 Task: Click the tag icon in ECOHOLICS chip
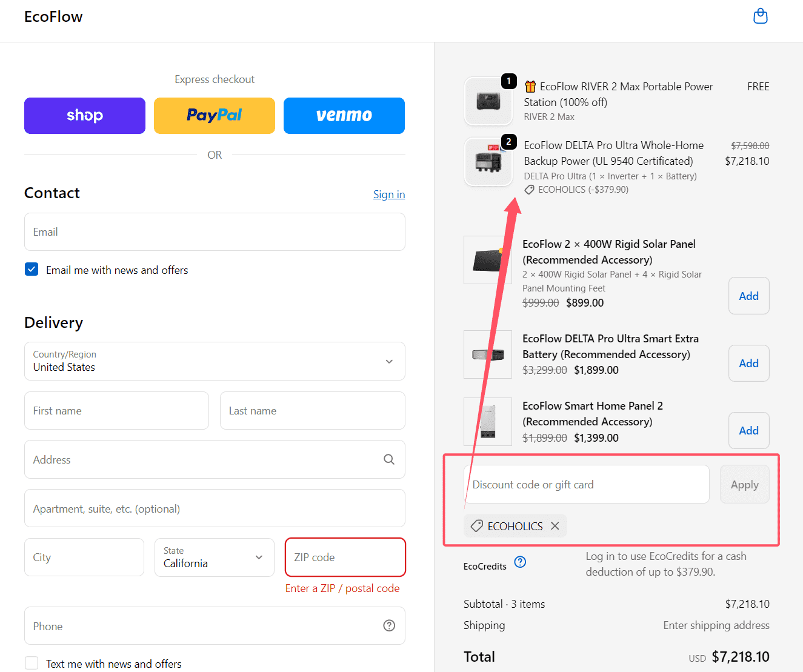pos(477,526)
